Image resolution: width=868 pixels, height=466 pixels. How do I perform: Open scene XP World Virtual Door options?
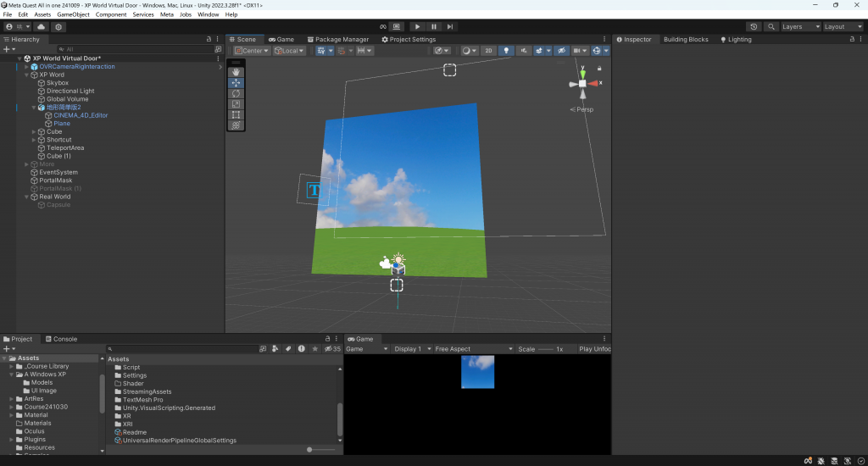(218, 58)
